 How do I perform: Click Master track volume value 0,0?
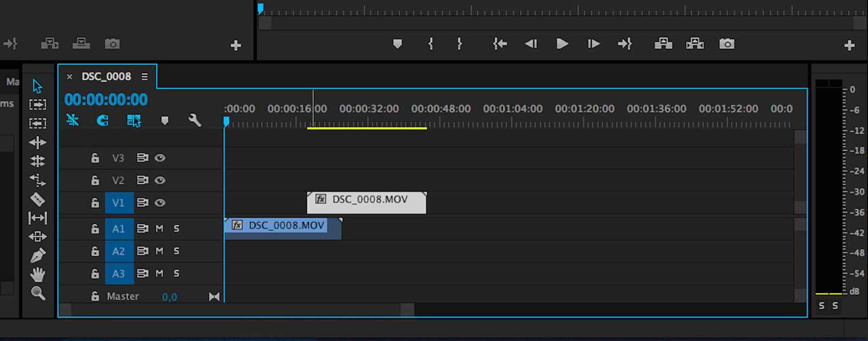pyautogui.click(x=169, y=297)
